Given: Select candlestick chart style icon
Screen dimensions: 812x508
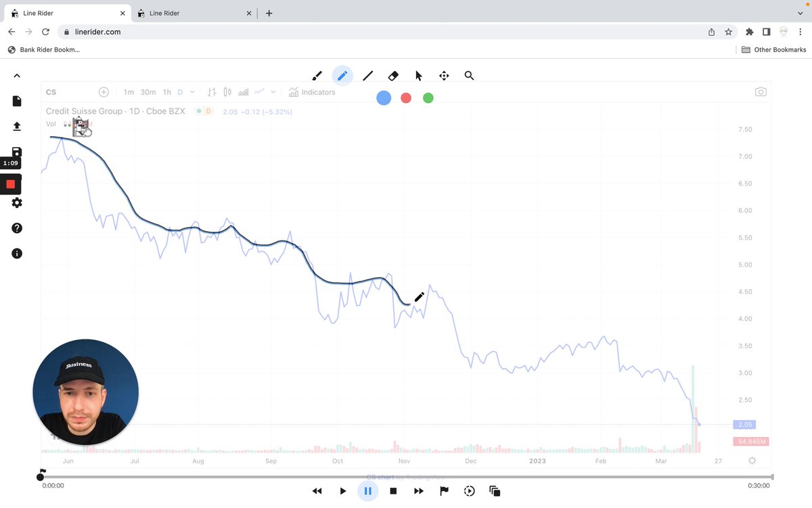Looking at the screenshot, I should [227, 92].
